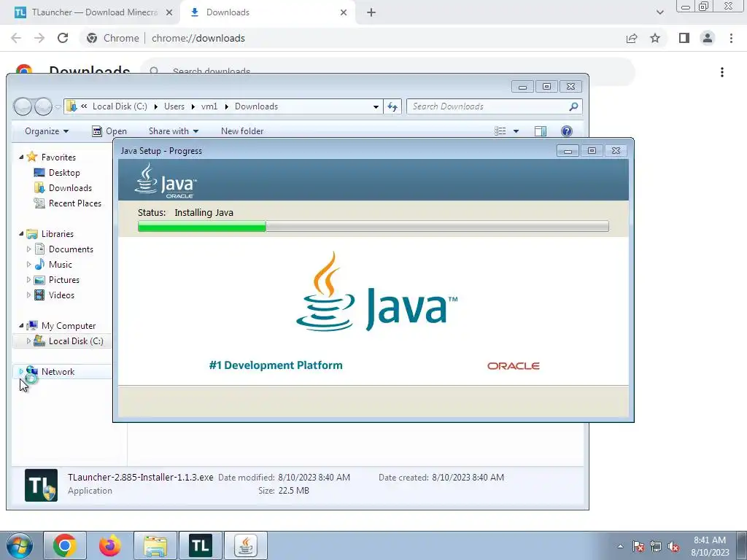
Task: Open Chrome from taskbar
Action: pyautogui.click(x=65, y=545)
